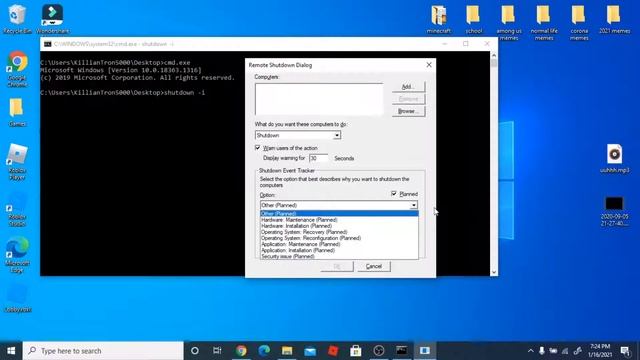This screenshot has width=640, height=360.
Task: Click the microphone tray icon
Action: 542,351
